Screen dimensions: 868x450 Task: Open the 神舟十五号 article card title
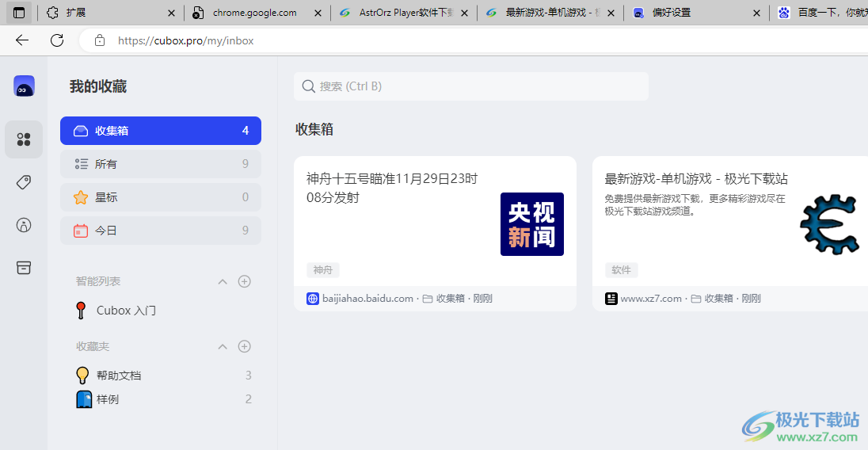[392, 189]
